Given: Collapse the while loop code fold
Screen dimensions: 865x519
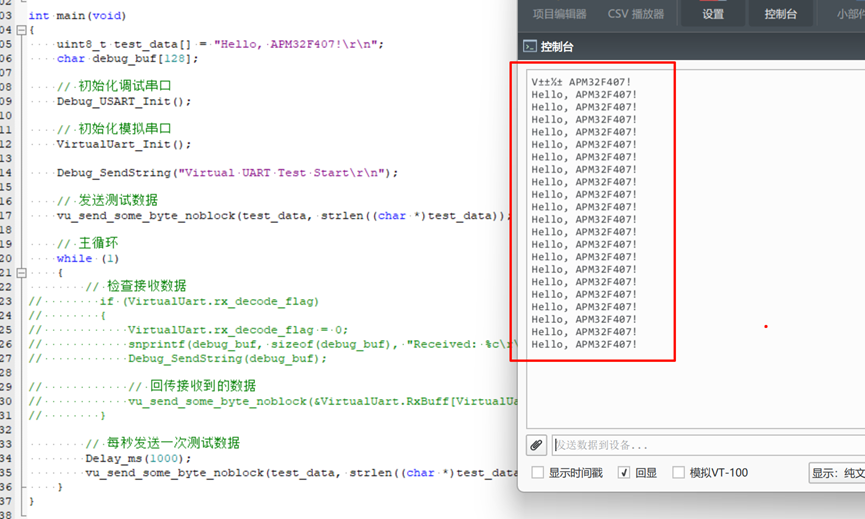Looking at the screenshot, I should tap(22, 272).
